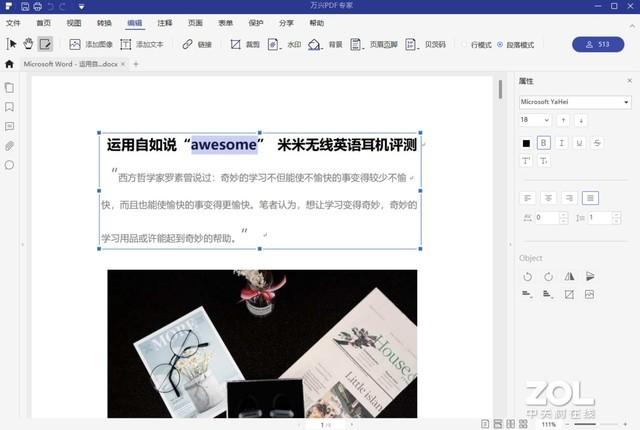640x430 pixels.
Task: Open the Microsoft YaHei font dropdown
Action: (x=575, y=102)
